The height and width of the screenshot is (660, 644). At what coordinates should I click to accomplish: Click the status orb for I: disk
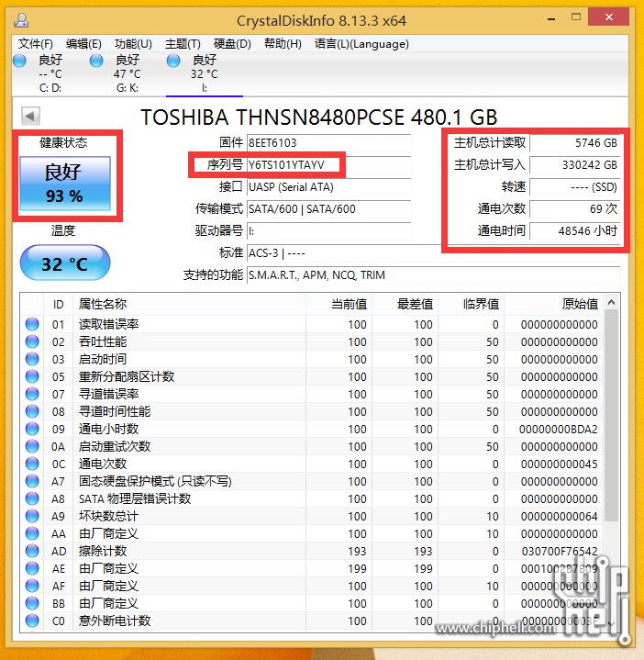click(173, 61)
